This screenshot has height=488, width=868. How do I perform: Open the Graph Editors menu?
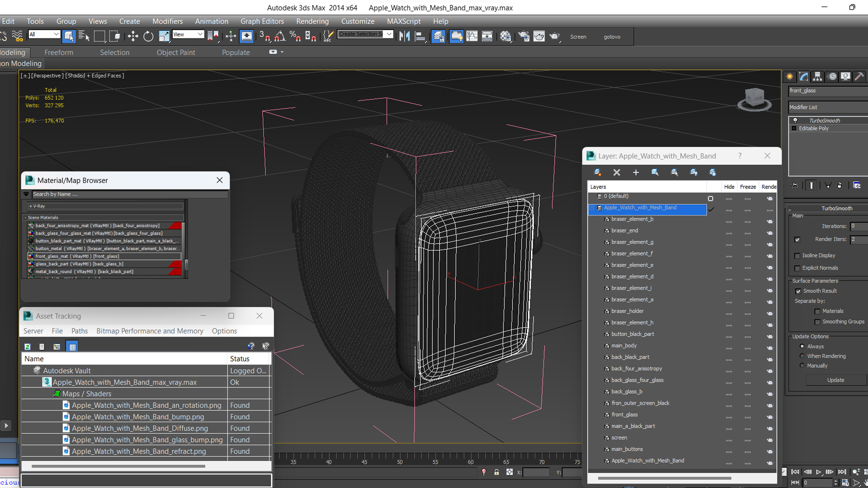pyautogui.click(x=262, y=21)
